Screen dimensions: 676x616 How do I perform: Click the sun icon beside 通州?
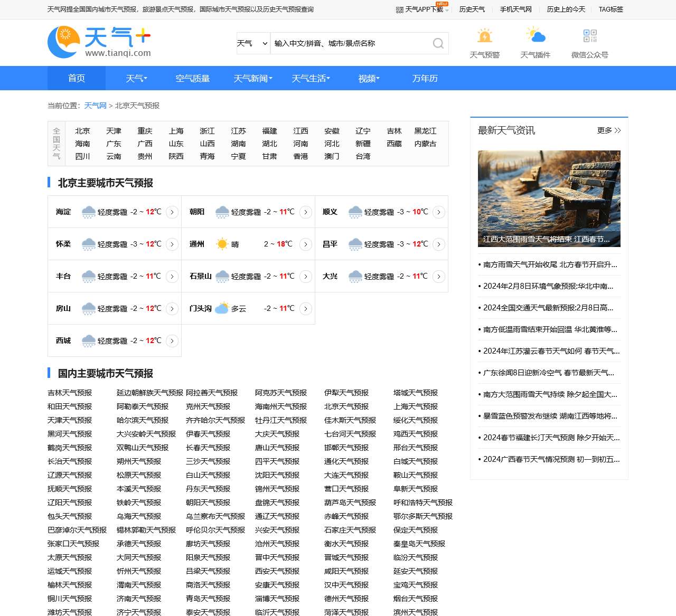(x=222, y=244)
